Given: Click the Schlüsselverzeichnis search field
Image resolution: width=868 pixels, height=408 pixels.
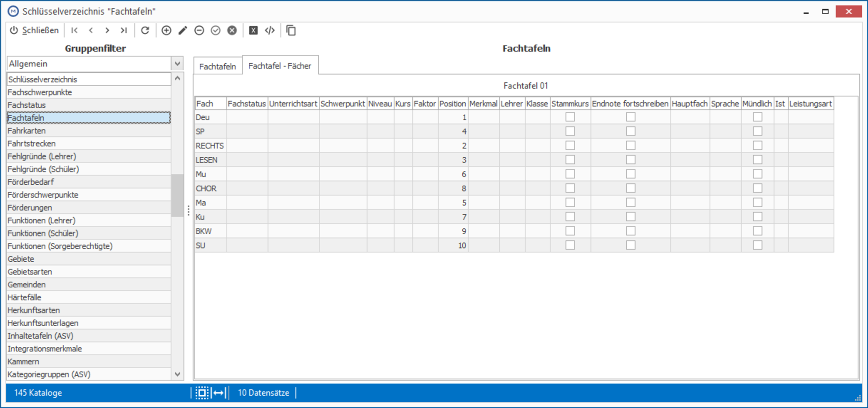Looking at the screenshot, I should (89, 79).
